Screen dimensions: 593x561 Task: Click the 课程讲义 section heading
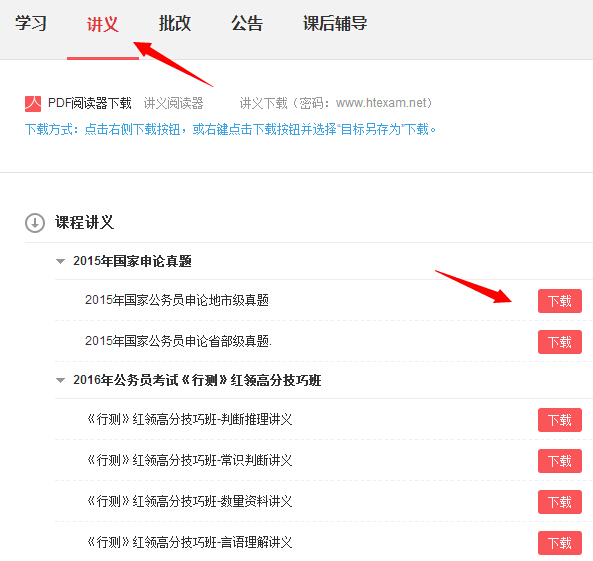click(84, 222)
